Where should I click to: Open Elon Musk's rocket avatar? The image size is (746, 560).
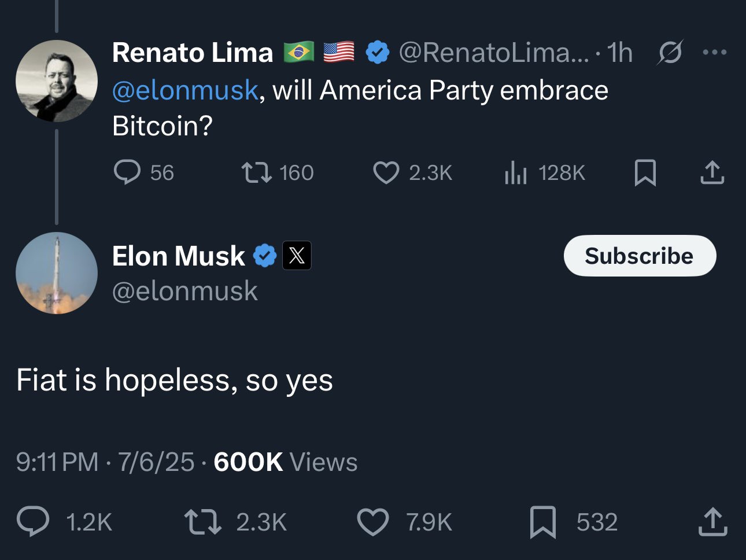pyautogui.click(x=56, y=273)
